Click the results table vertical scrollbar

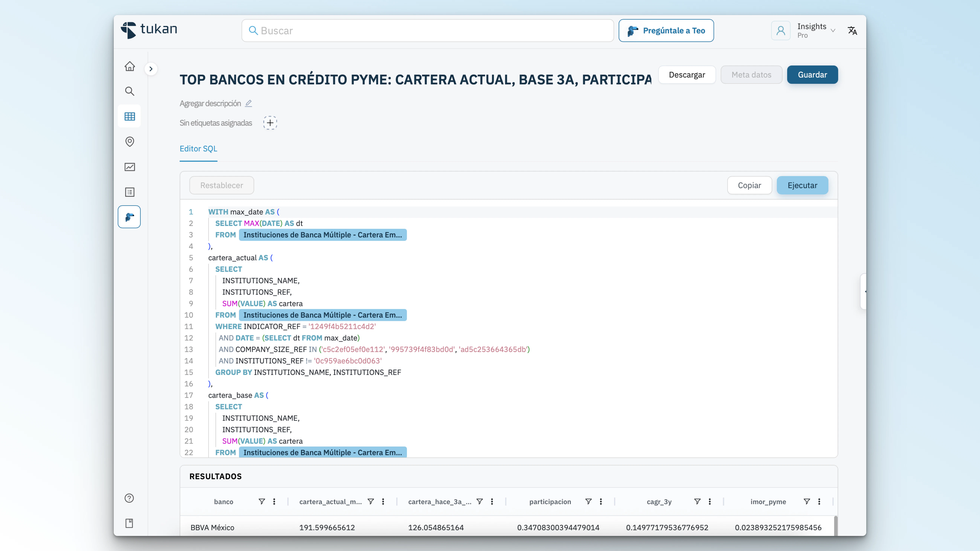[835, 526]
